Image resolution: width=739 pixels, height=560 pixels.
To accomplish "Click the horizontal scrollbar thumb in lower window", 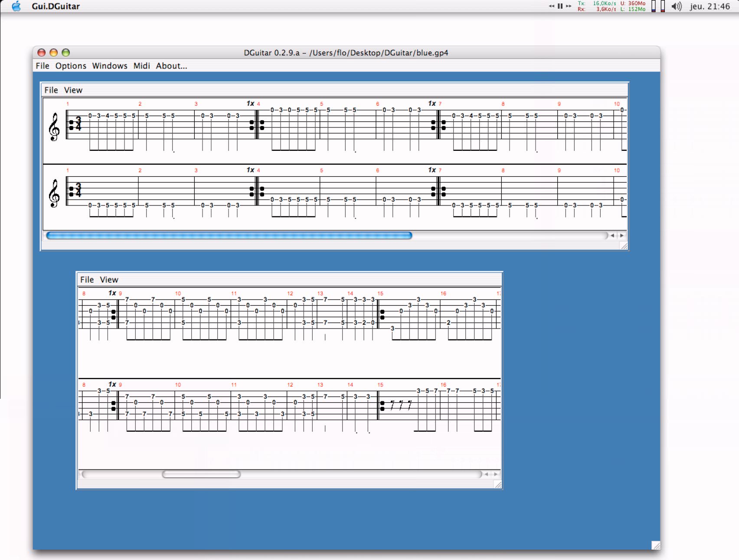I will coord(201,474).
